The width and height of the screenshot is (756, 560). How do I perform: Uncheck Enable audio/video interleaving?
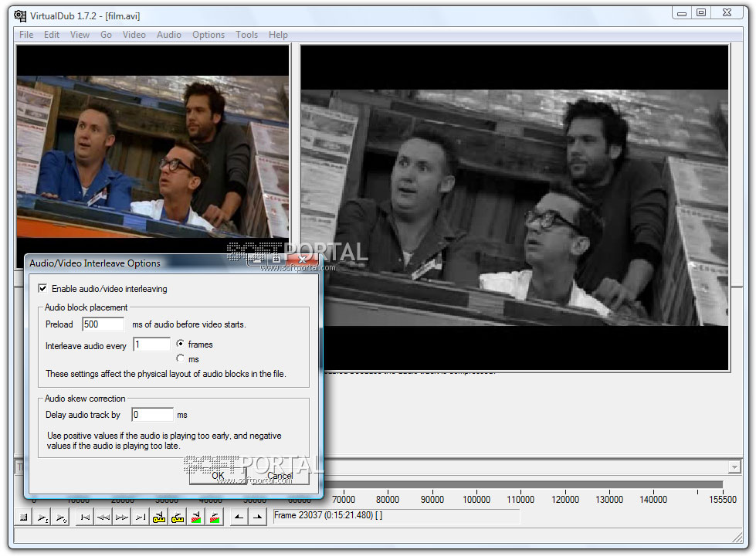42,289
